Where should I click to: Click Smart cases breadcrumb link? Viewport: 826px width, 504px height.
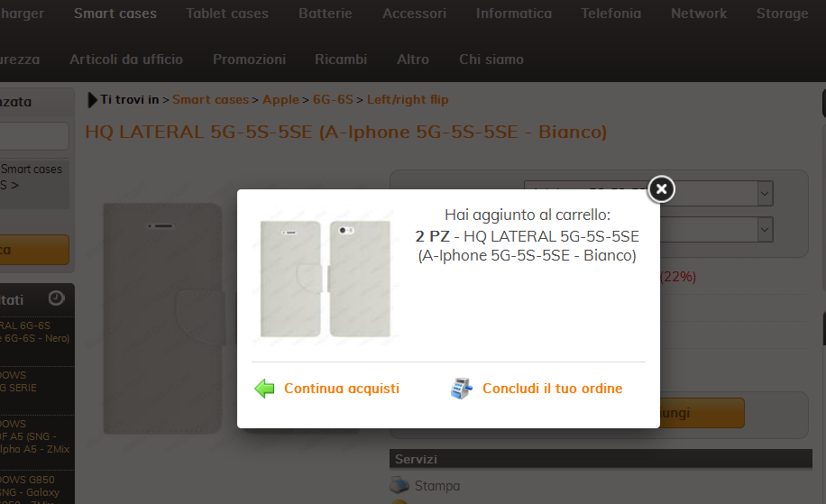click(x=210, y=99)
